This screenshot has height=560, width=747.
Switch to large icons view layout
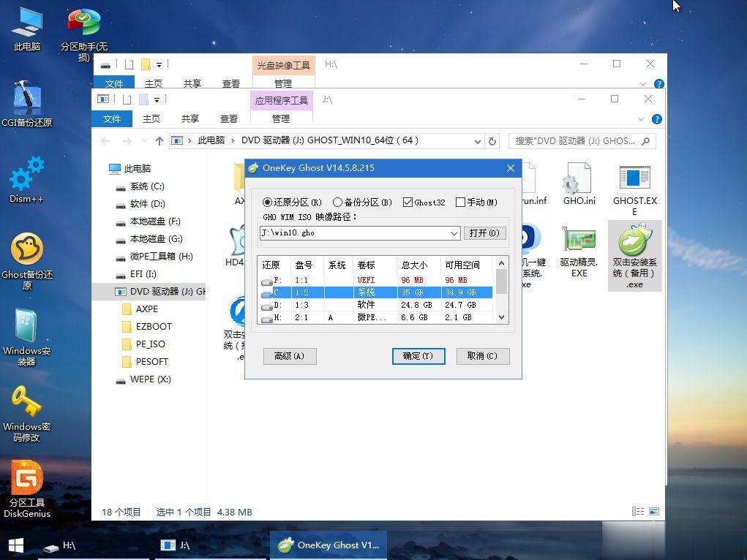pos(654,512)
